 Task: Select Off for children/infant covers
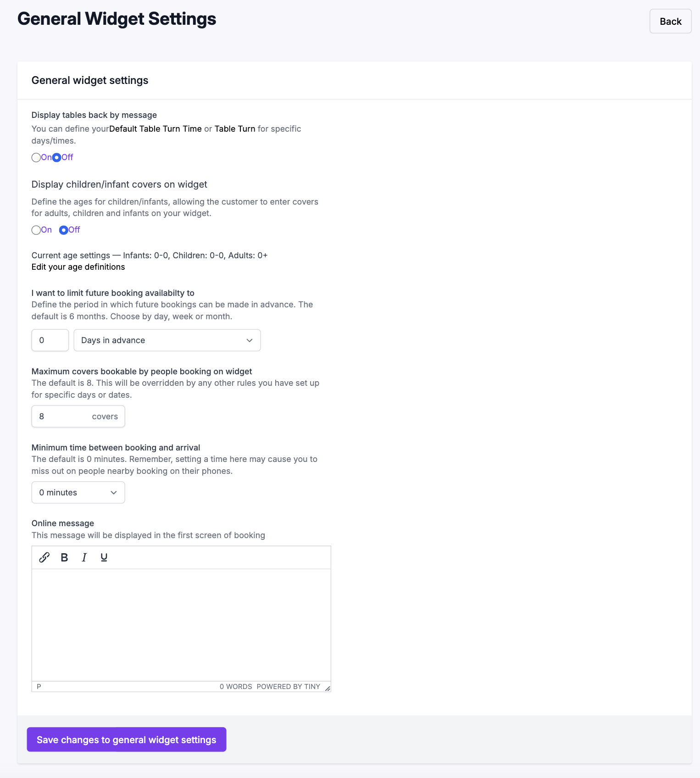[64, 230]
